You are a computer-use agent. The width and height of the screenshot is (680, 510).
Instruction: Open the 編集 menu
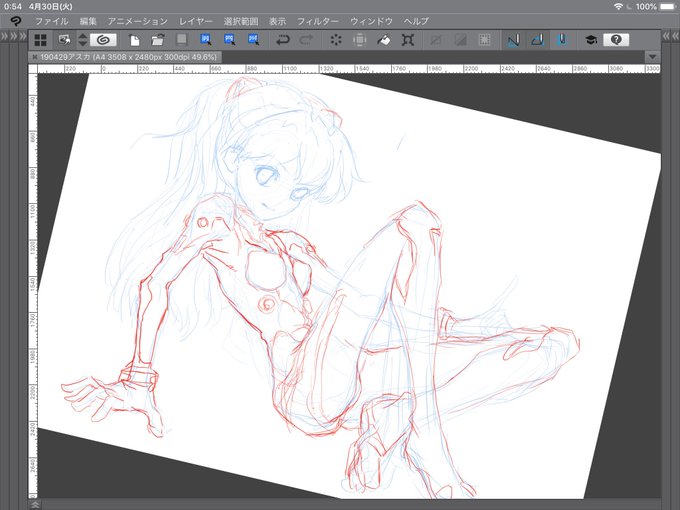coord(88,21)
